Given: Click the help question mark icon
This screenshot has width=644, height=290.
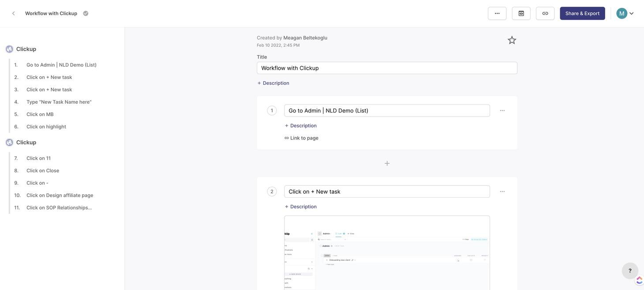Looking at the screenshot, I should (x=630, y=271).
